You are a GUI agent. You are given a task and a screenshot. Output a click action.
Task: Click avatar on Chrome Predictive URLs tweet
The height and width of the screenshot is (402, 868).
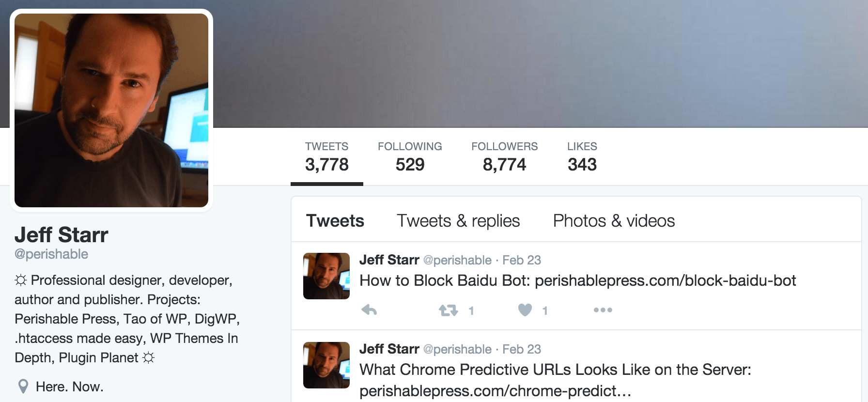click(326, 365)
